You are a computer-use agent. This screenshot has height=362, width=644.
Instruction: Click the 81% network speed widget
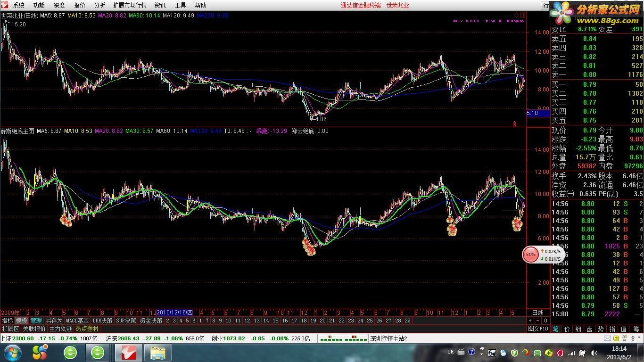[x=543, y=255]
